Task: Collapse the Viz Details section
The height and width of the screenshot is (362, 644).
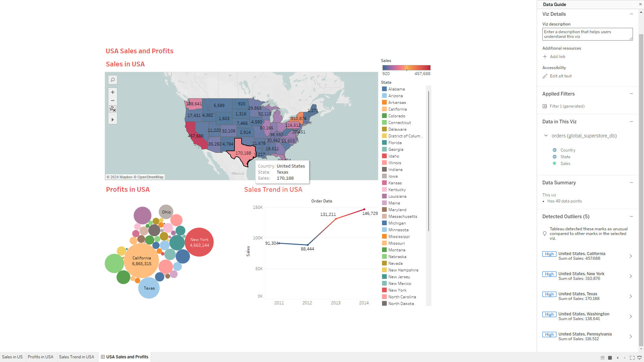Action: (631, 14)
